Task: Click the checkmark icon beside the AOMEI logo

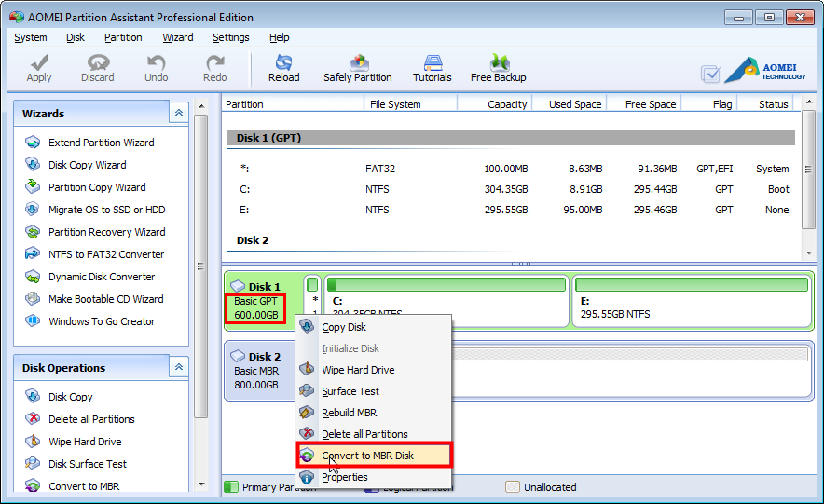Action: click(x=710, y=74)
